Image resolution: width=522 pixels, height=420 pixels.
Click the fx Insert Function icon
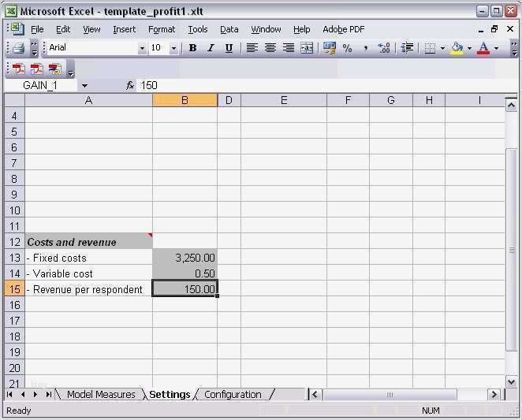(130, 86)
